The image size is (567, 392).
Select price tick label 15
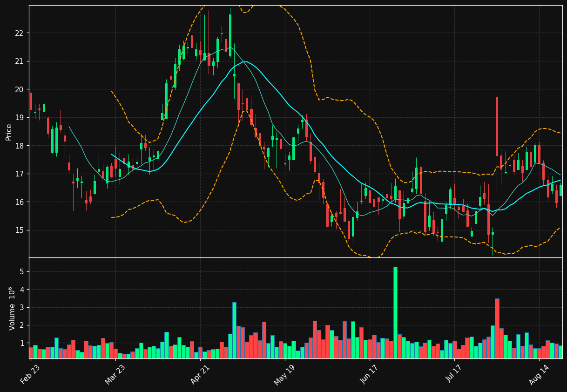(x=19, y=230)
